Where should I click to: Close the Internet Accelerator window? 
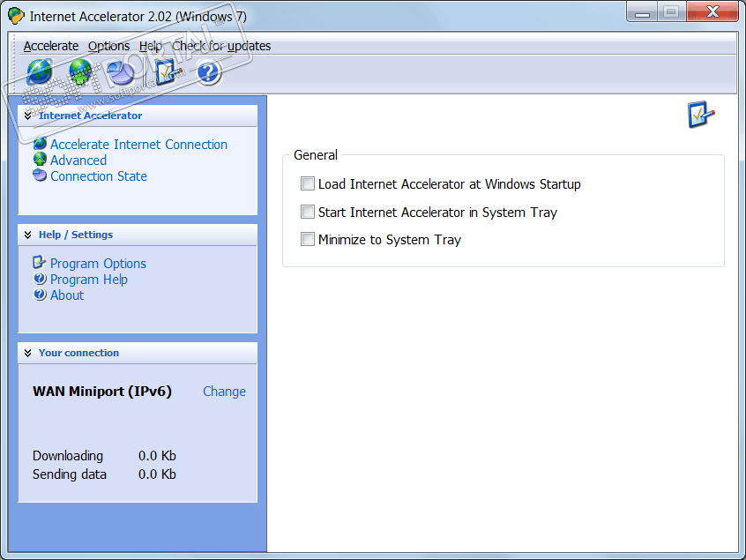712,11
